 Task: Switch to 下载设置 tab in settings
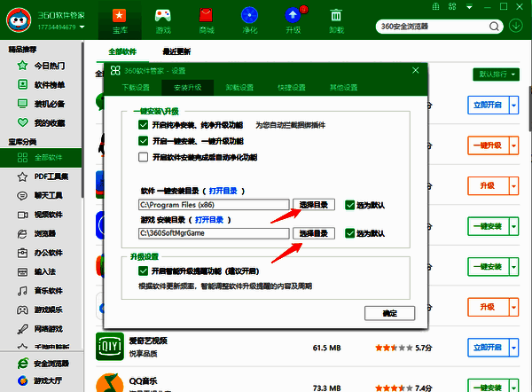pos(136,88)
